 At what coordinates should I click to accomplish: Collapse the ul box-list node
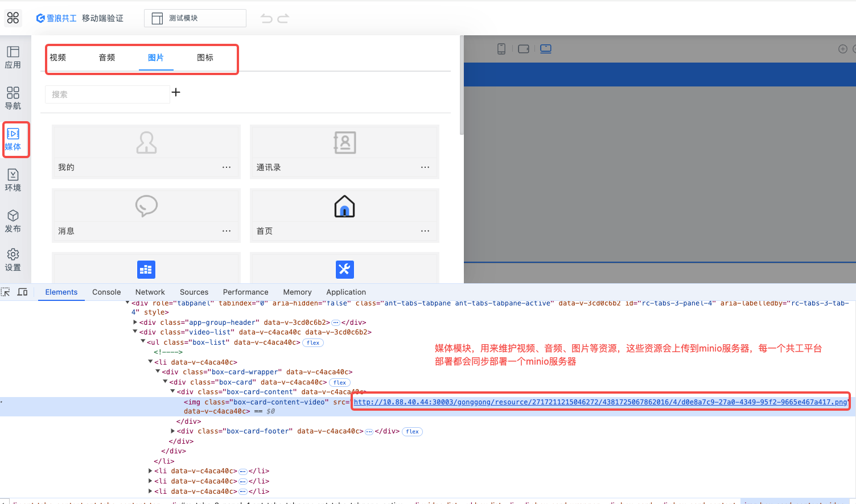coord(143,342)
